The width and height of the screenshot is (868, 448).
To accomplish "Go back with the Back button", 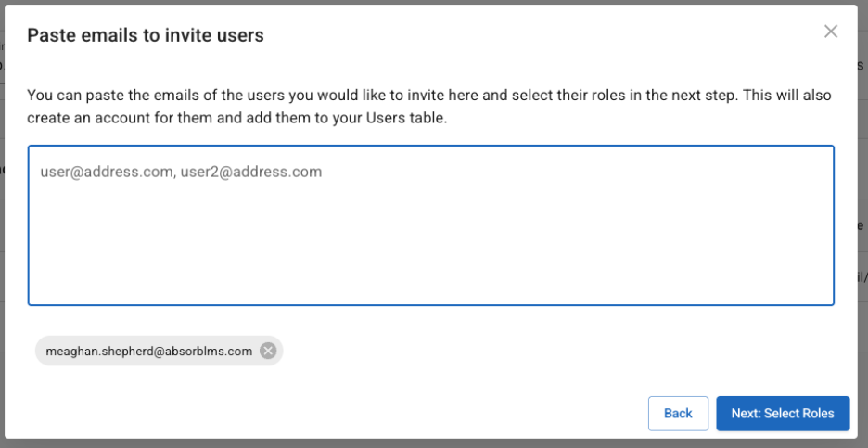I will point(678,414).
